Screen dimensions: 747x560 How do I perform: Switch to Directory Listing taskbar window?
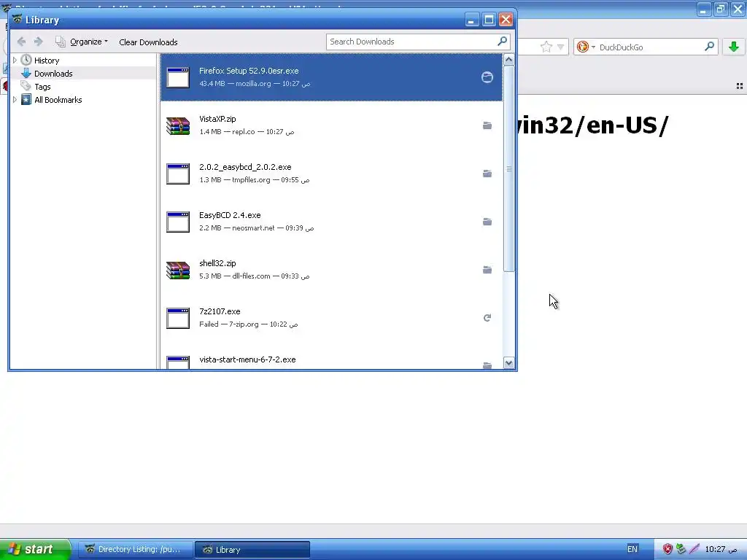click(135, 549)
